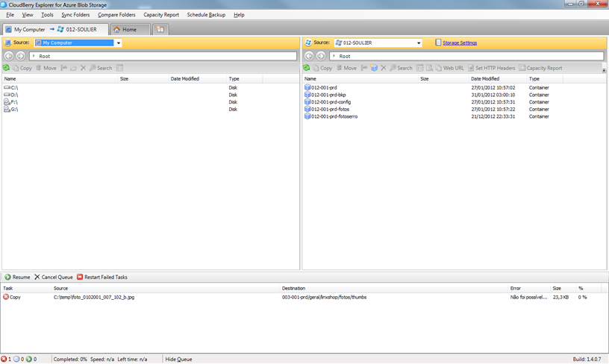Resume the queue

pos(17,277)
